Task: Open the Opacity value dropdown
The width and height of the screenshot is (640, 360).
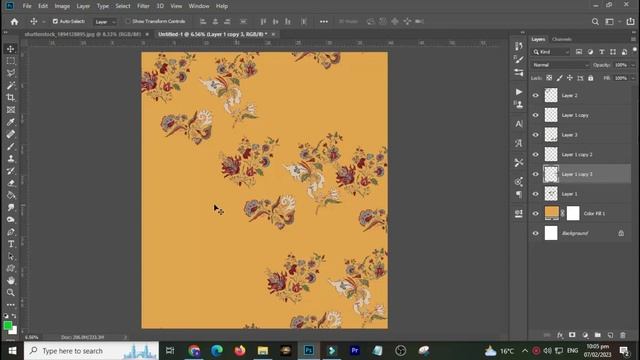Action: pyautogui.click(x=633, y=65)
